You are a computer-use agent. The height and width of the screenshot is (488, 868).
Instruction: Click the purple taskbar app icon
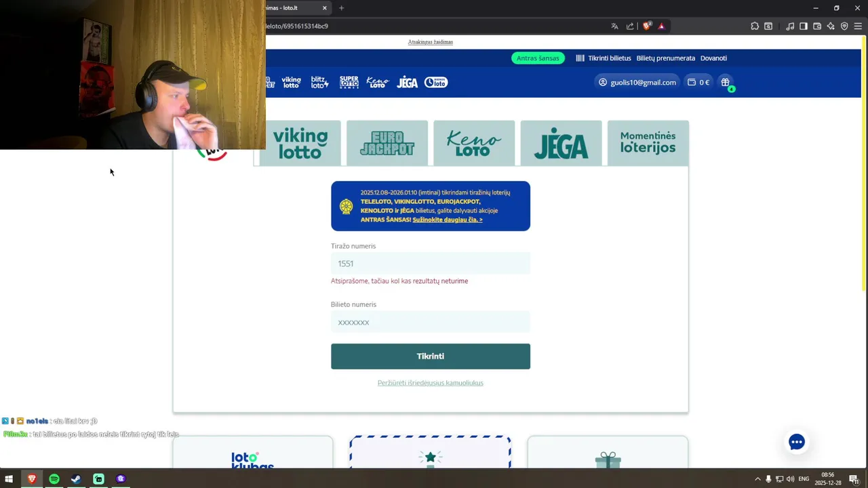(121, 479)
